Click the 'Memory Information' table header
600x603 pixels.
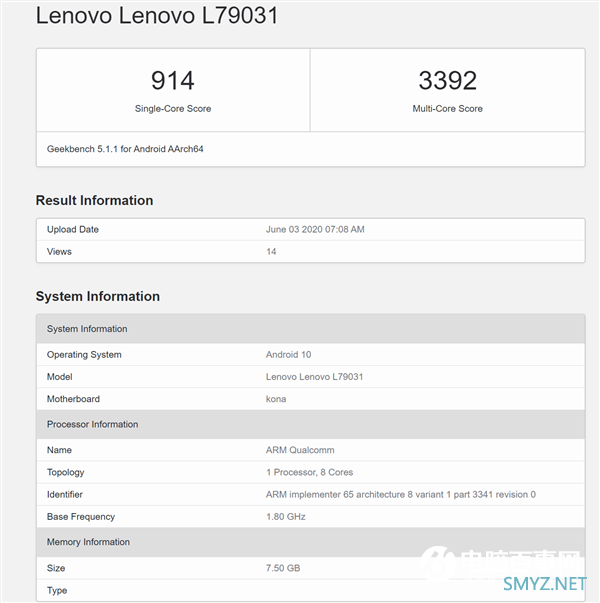(x=311, y=542)
